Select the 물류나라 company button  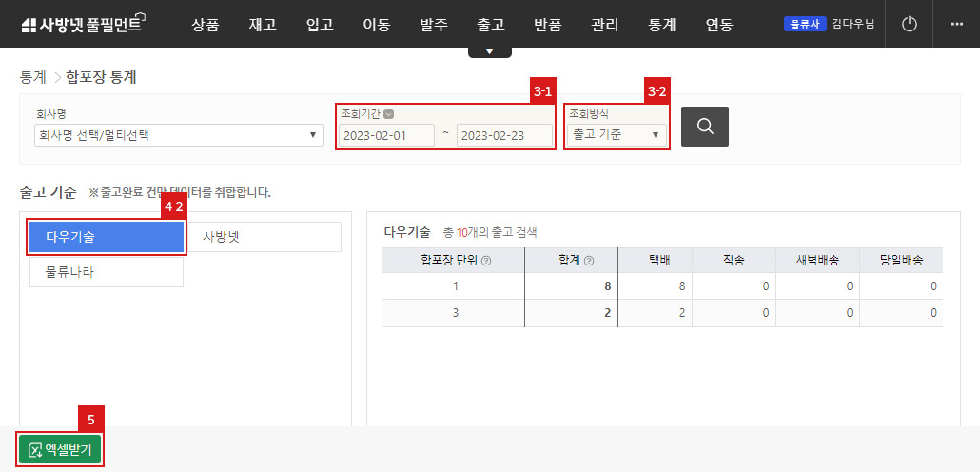click(107, 272)
